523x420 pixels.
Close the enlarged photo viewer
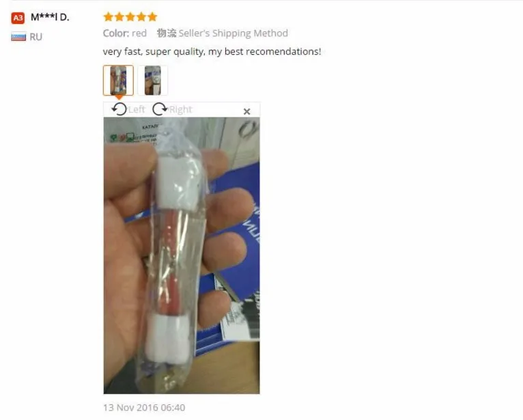246,111
